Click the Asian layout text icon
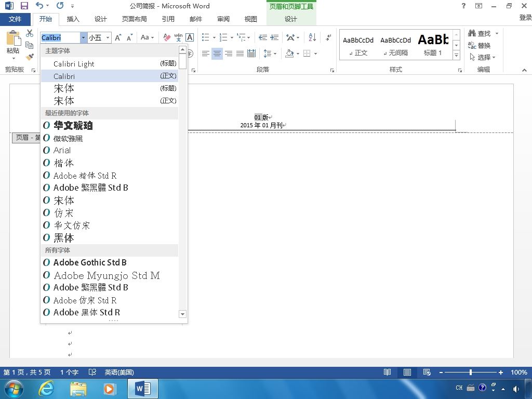Screen dimensions: 532x399 click(290, 37)
